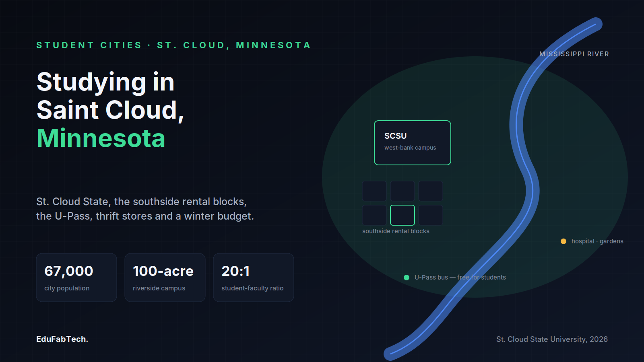Click the SCSU west-bank campus card
The image size is (644, 362).
pyautogui.click(x=413, y=143)
